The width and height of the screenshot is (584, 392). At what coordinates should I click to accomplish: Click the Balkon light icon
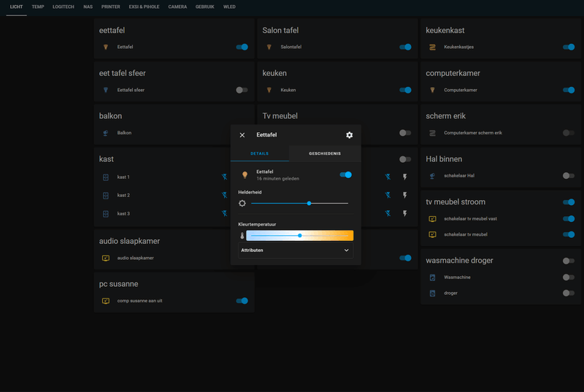106,133
